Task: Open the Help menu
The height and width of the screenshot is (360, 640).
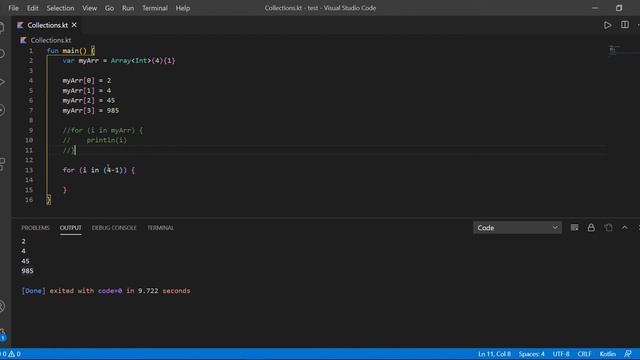Action: click(x=183, y=8)
